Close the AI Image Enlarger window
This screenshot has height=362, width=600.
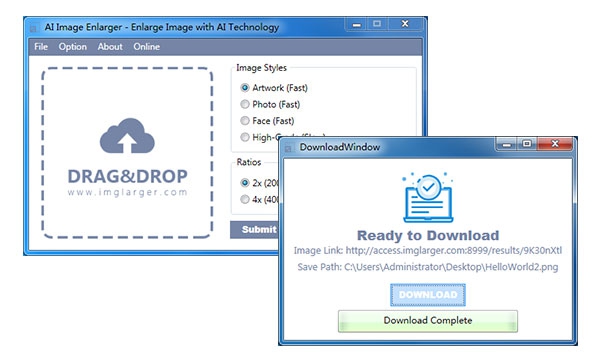(x=405, y=24)
